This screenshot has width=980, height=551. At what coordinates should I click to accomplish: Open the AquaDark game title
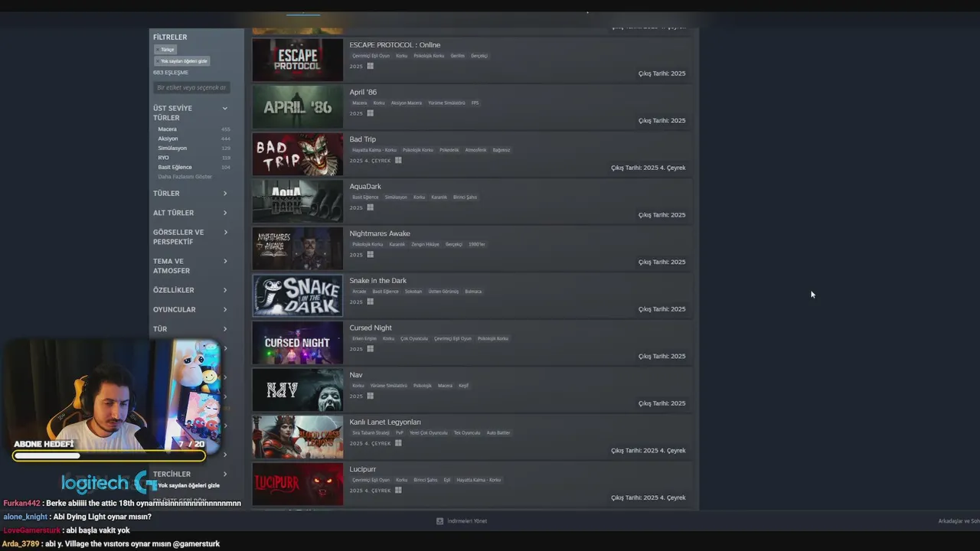(x=365, y=187)
